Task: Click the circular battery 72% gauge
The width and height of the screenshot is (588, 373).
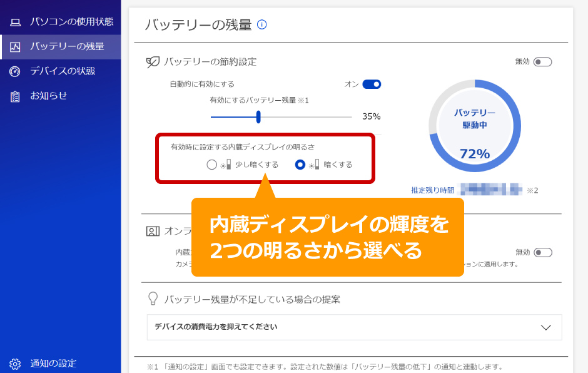Action: click(474, 126)
